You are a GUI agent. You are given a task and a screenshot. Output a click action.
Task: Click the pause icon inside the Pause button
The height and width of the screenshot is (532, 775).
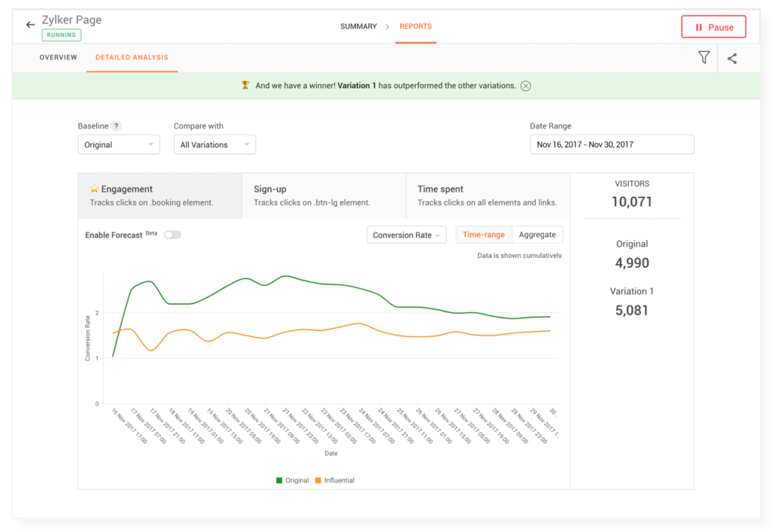click(x=698, y=26)
